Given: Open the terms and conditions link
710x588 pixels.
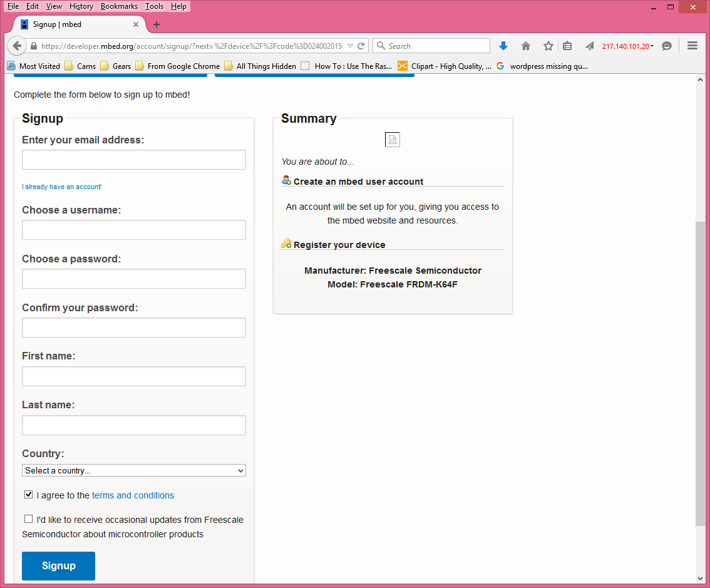Looking at the screenshot, I should (133, 495).
